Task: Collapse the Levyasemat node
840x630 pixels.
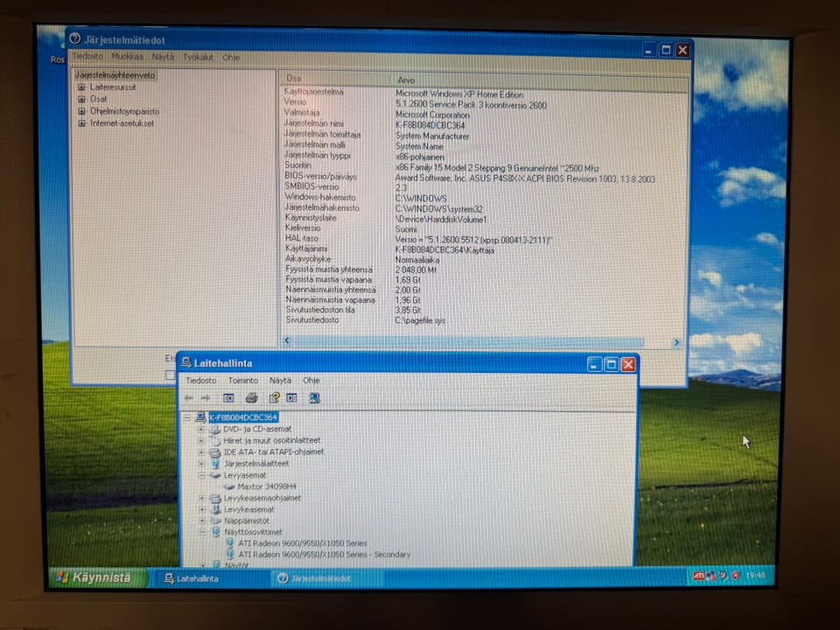Action: (x=201, y=475)
